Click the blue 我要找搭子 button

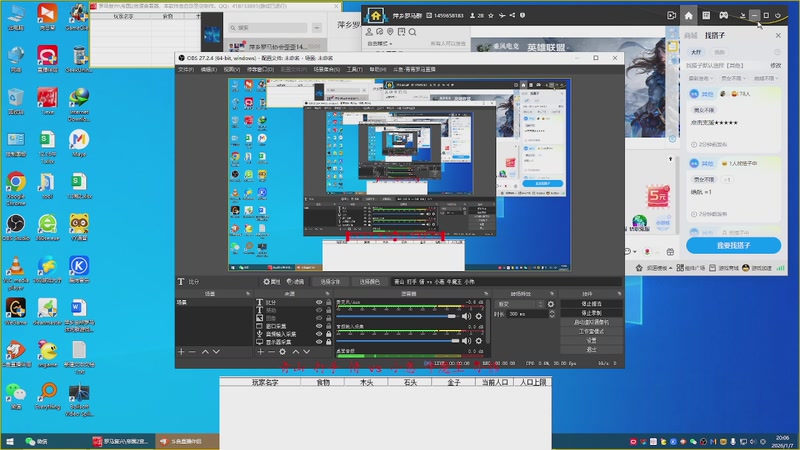(733, 245)
